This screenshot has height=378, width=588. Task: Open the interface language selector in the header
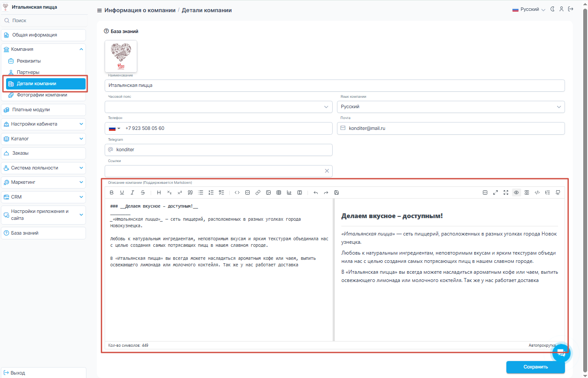coord(529,9)
